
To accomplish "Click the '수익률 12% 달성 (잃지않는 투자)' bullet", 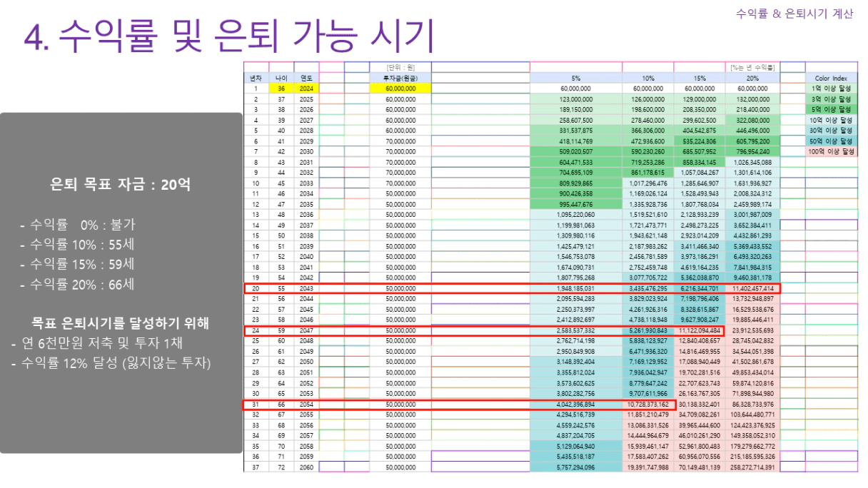I will [111, 363].
